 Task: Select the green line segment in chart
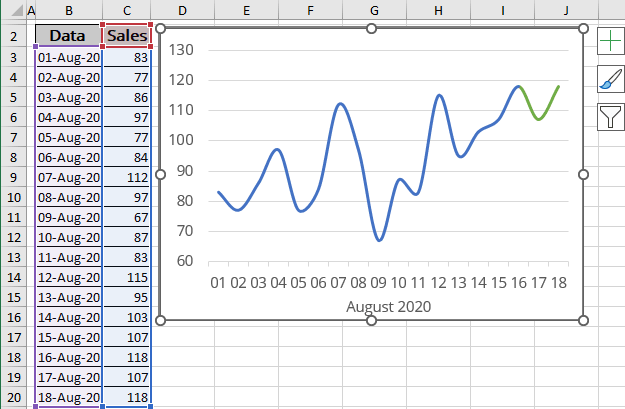click(539, 118)
